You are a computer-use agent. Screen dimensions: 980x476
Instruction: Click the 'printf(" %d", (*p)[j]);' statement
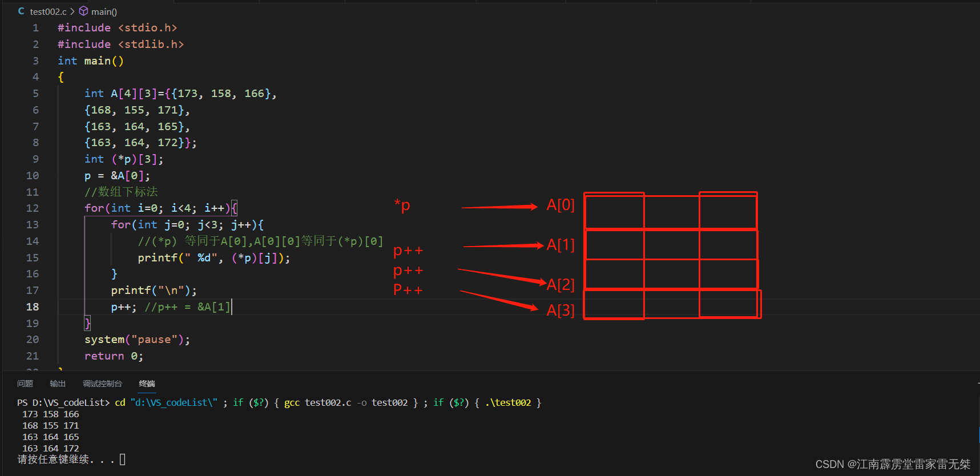click(214, 258)
